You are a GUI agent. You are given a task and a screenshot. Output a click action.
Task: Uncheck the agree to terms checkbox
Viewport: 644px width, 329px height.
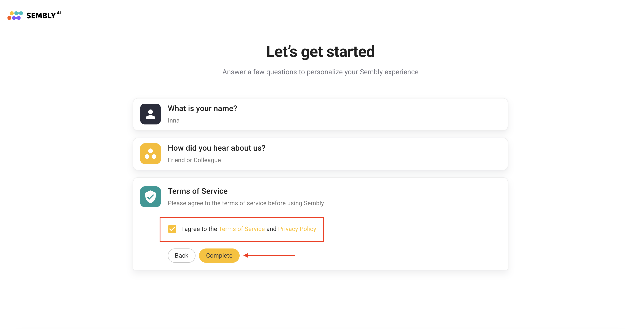coord(172,229)
